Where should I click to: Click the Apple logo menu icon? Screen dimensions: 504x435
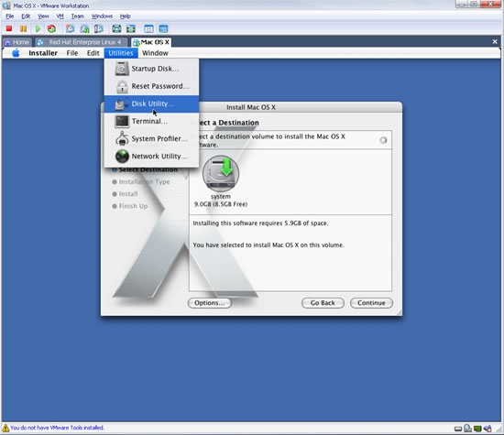[x=16, y=53]
